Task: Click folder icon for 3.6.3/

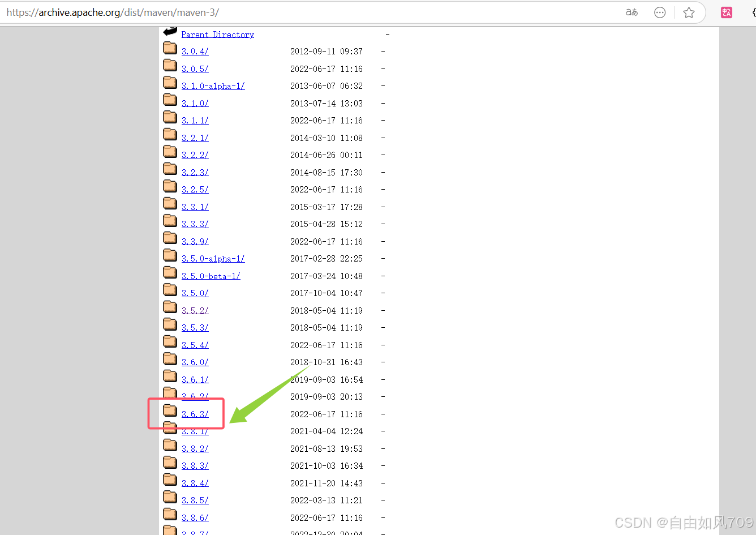Action: point(170,410)
